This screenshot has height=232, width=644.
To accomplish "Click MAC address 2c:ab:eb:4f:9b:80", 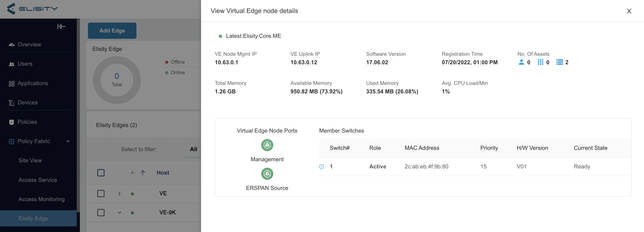I will [426, 166].
